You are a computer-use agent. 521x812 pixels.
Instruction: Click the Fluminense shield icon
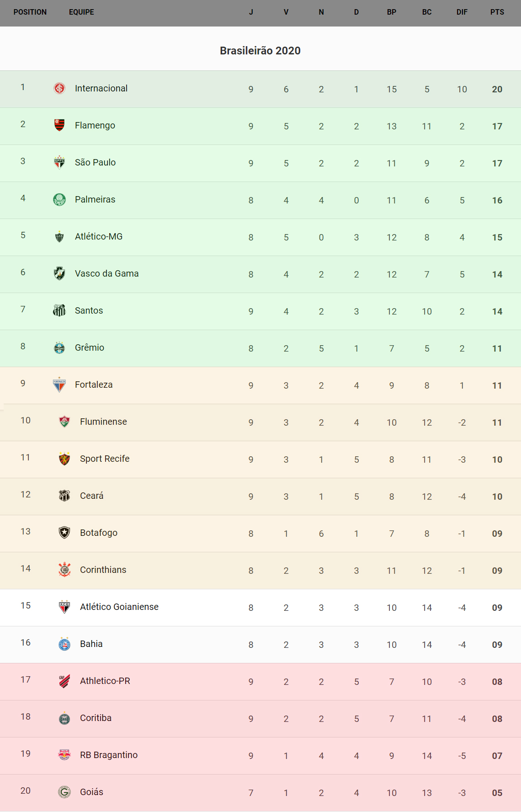pyautogui.click(x=64, y=422)
